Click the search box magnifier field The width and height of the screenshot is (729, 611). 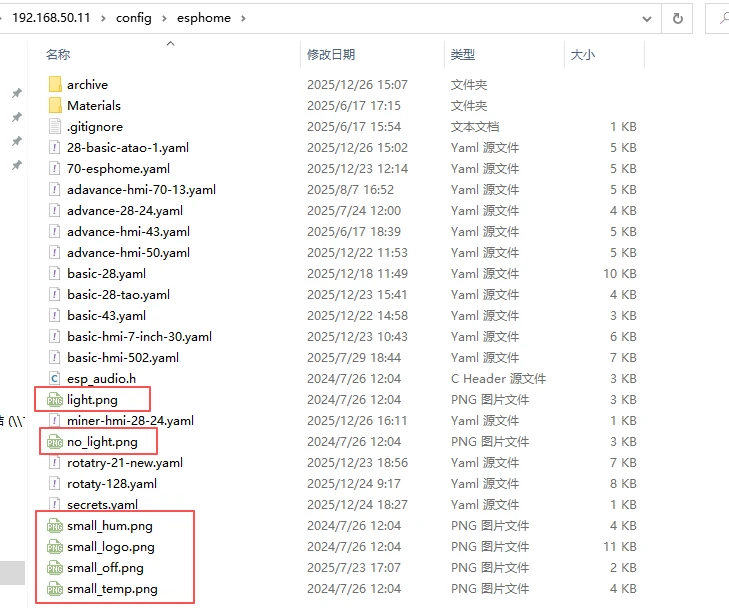click(719, 18)
